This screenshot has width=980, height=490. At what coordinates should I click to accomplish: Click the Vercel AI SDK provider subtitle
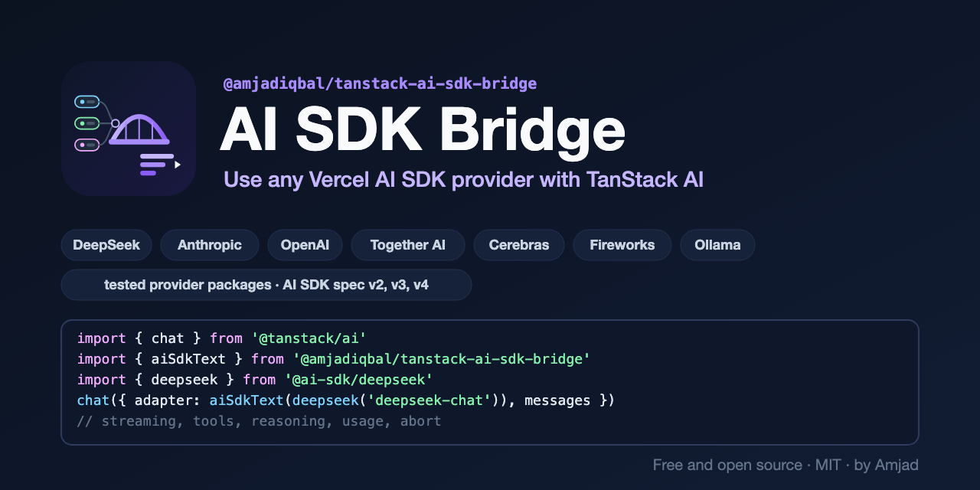click(463, 180)
